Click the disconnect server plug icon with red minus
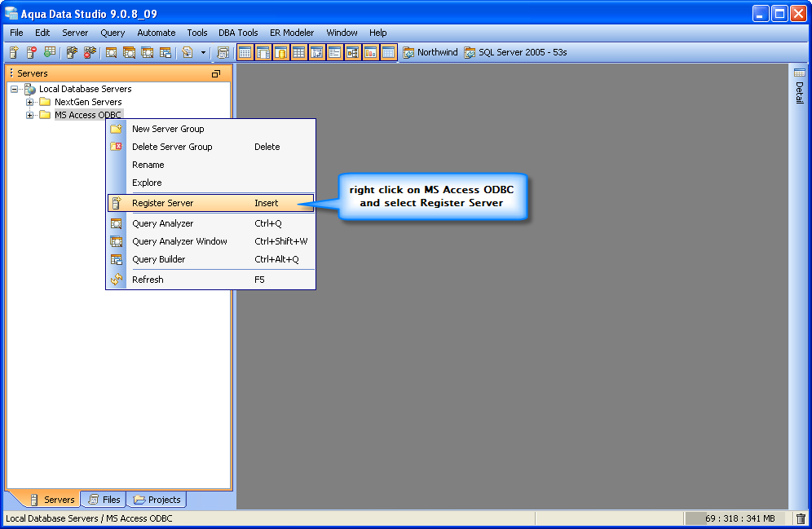 [x=90, y=52]
